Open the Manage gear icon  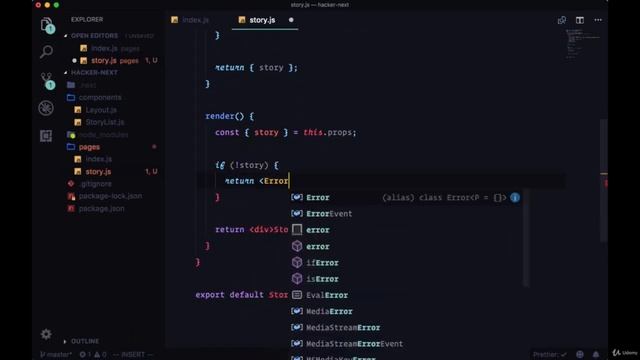(x=46, y=334)
